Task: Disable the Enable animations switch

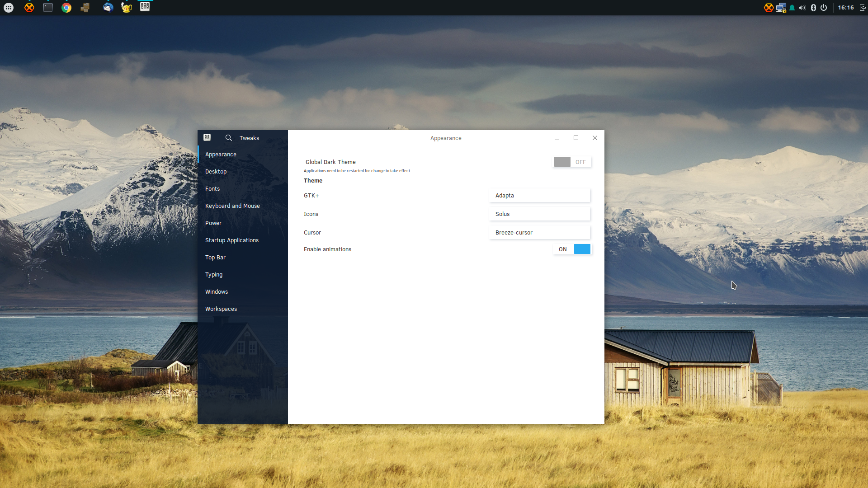Action: click(572, 249)
